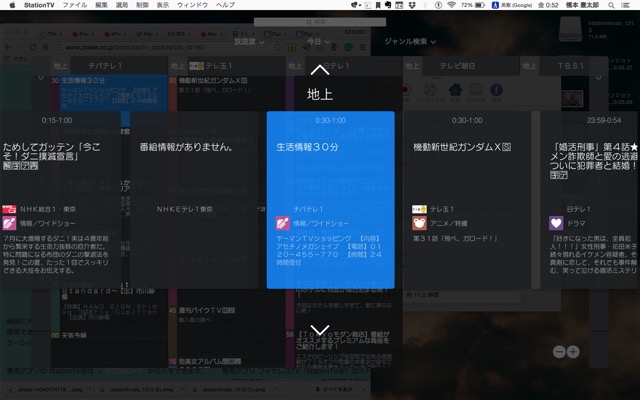Screen dimensions: 640x400
Task: Click the stationtvusb_1313 (2).dmg download item
Action: [141, 390]
